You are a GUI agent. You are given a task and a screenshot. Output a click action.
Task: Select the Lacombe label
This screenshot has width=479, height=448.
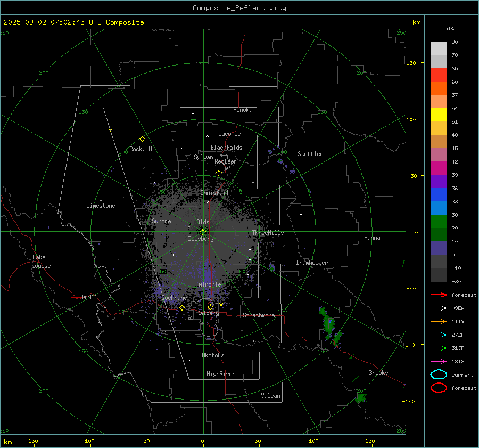point(229,134)
